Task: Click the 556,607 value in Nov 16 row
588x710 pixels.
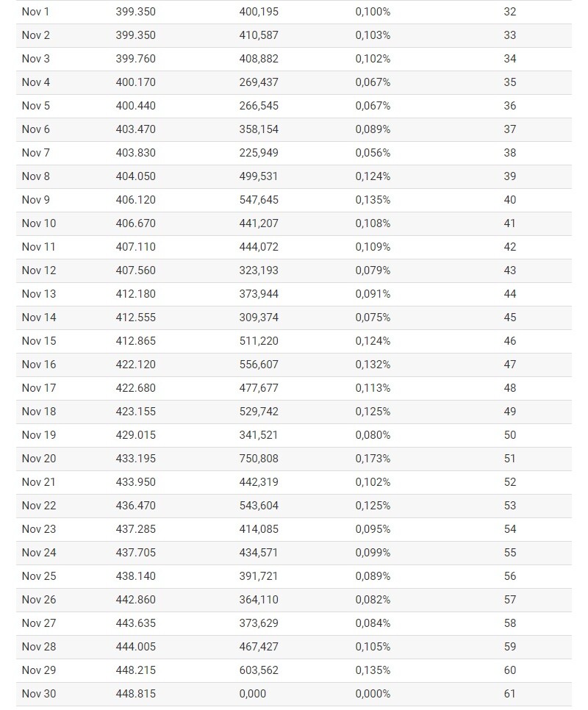Action: (259, 365)
